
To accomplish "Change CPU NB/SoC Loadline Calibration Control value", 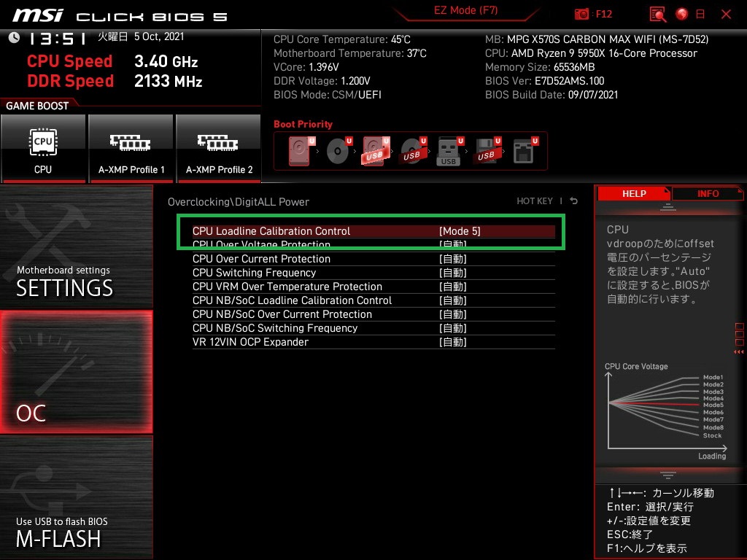I will coord(452,300).
